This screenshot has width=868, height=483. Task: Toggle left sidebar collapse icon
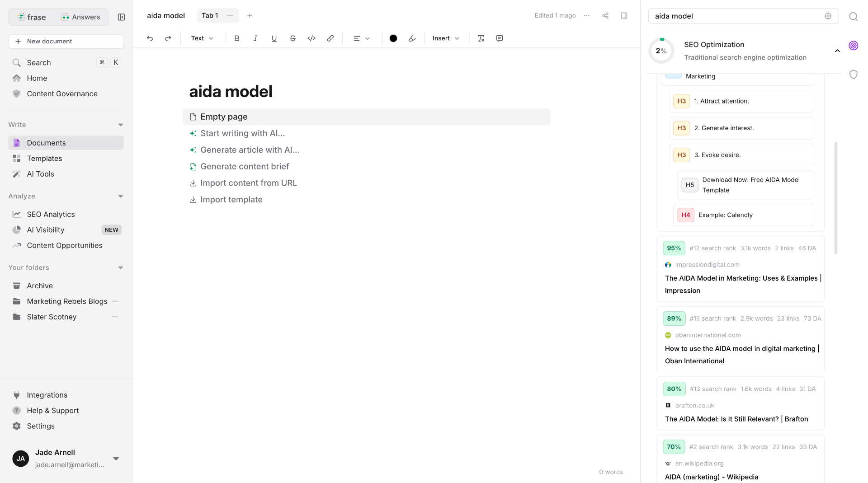pos(121,17)
